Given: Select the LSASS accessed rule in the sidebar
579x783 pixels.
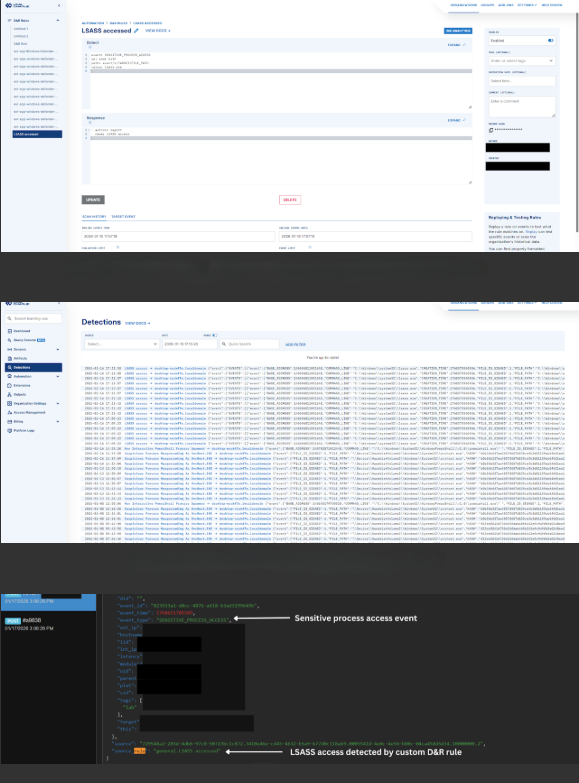Looking at the screenshot, I should tap(37, 134).
